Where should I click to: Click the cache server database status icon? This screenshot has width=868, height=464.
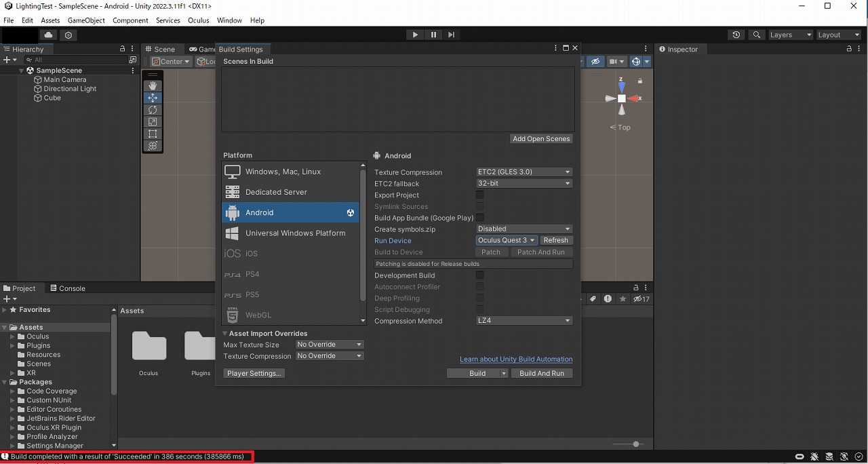click(829, 457)
